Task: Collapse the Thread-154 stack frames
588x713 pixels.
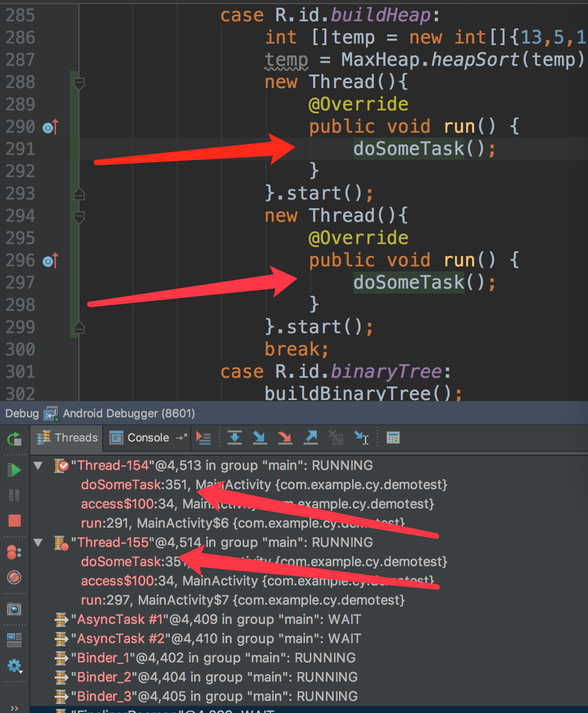Action: pos(38,465)
